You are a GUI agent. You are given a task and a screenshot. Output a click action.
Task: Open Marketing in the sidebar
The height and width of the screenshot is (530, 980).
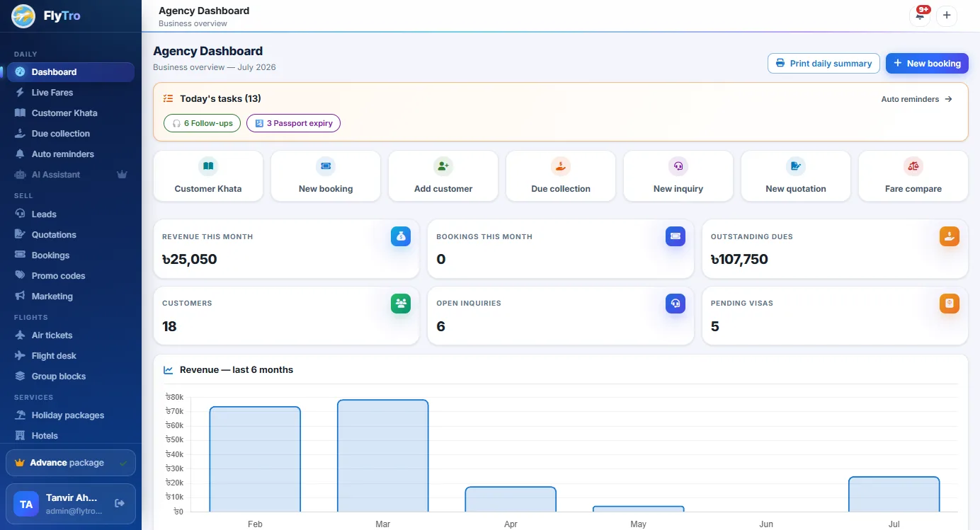click(x=71, y=296)
